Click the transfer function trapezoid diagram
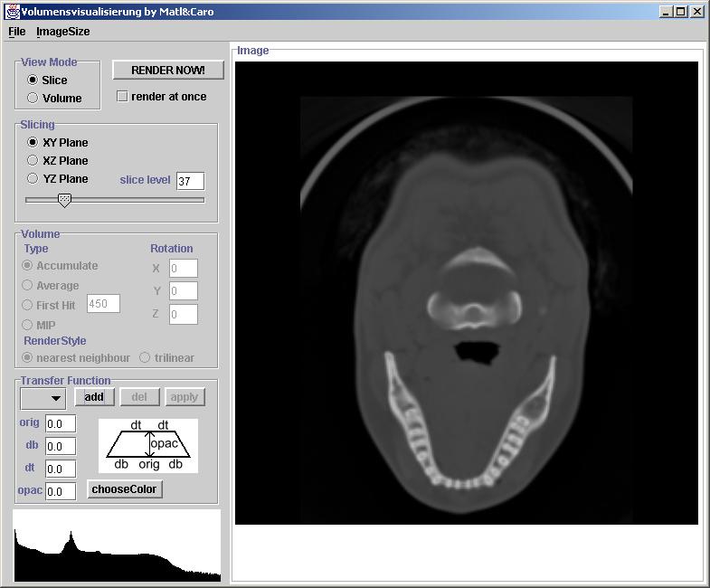This screenshot has width=710, height=588. (x=148, y=445)
